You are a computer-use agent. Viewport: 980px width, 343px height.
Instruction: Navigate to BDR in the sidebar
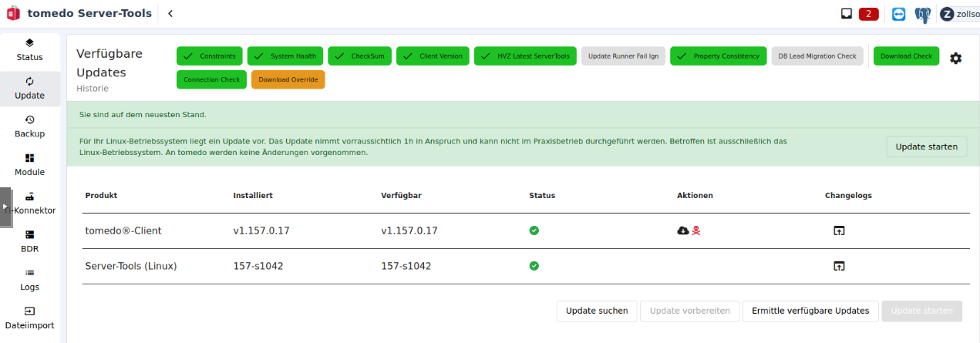(29, 240)
